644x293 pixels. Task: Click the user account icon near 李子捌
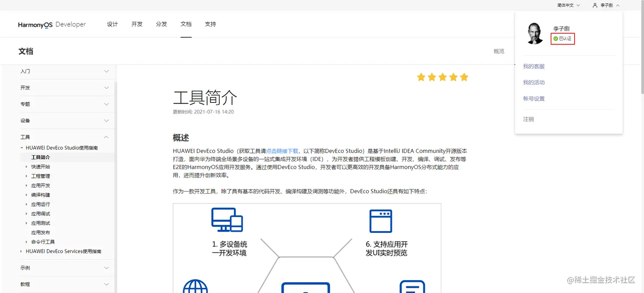595,5
